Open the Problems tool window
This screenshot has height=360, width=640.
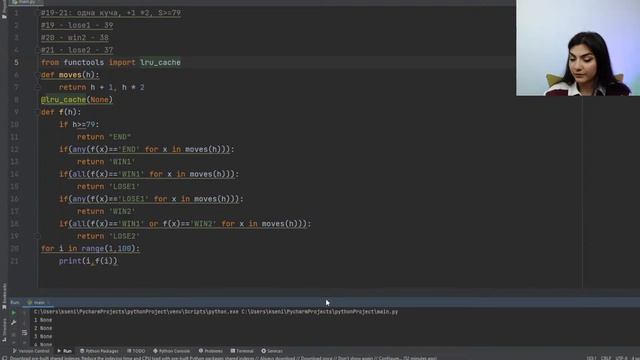211,351
